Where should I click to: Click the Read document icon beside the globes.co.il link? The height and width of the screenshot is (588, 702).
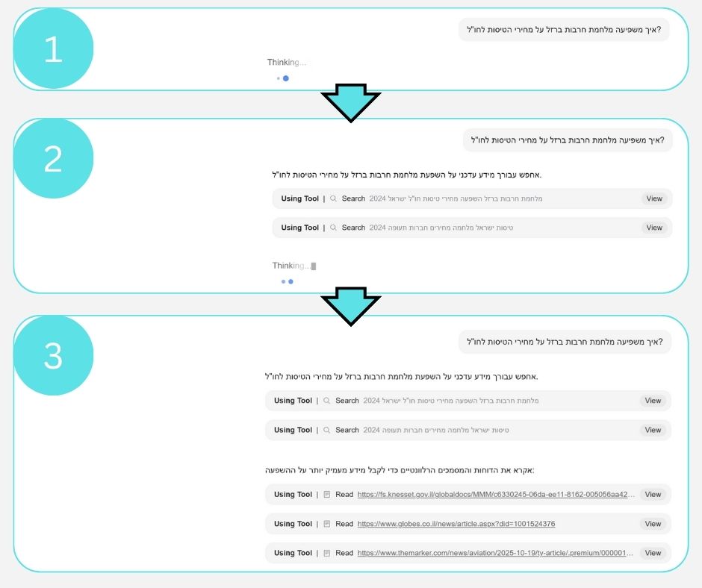click(x=326, y=525)
